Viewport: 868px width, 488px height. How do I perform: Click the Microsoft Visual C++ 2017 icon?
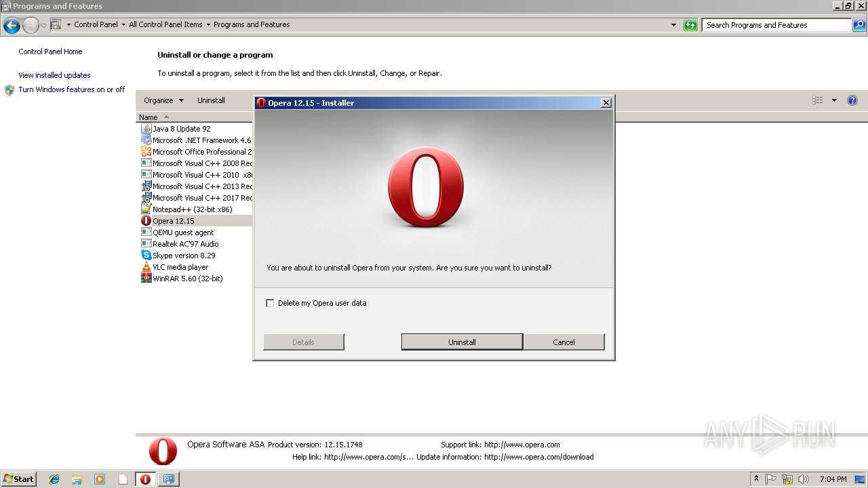pyautogui.click(x=146, y=198)
